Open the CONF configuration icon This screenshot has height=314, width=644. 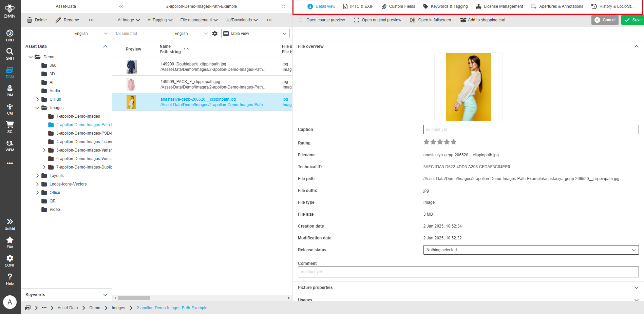point(10,260)
